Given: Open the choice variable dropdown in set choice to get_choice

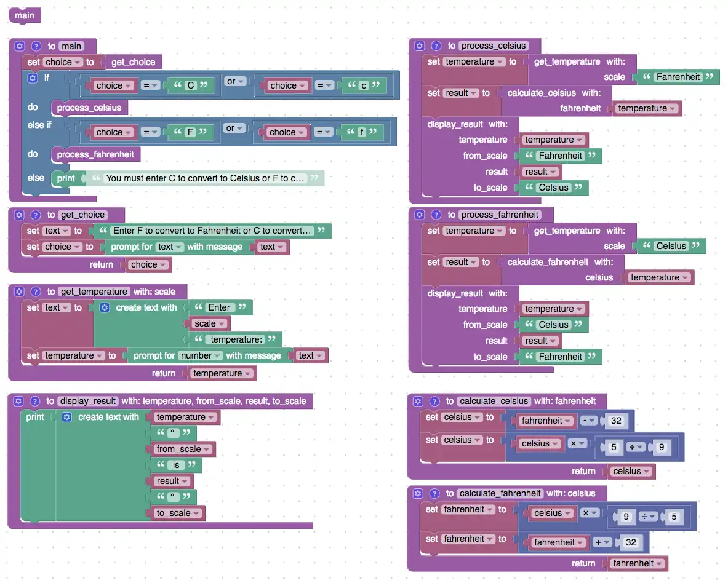Looking at the screenshot, I should coord(63,62).
